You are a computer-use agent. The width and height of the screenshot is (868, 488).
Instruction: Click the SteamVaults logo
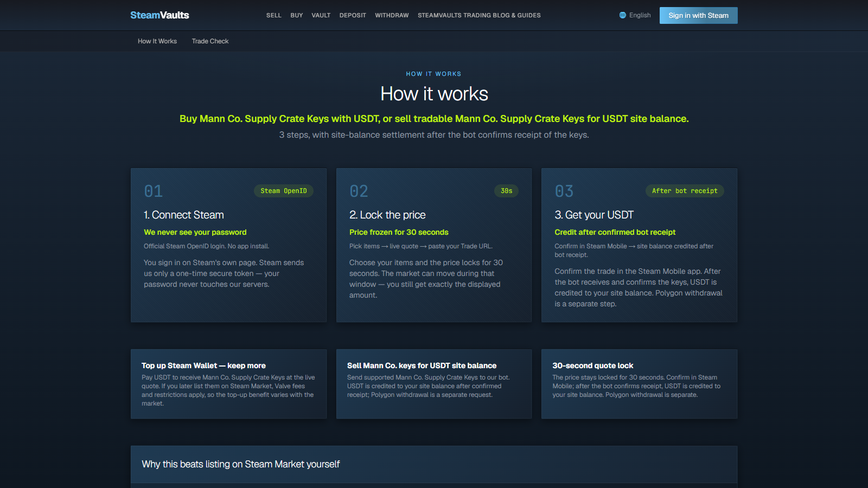(159, 15)
